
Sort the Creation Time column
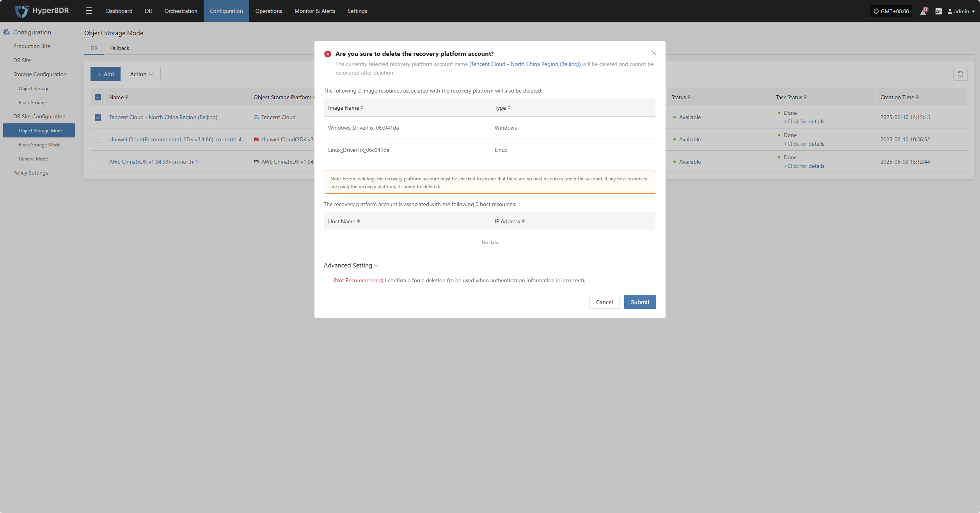coord(917,97)
